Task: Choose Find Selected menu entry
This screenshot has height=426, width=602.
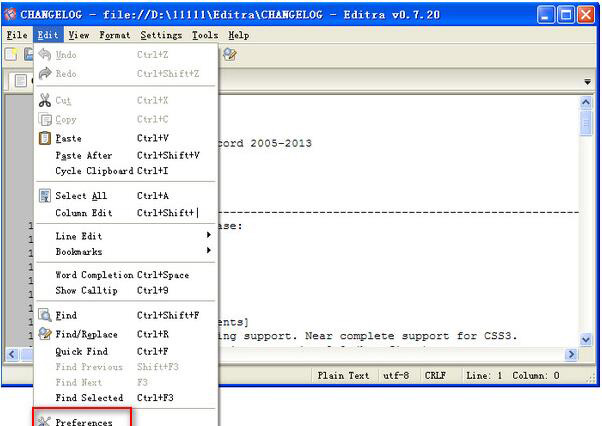Action: click(x=126, y=398)
